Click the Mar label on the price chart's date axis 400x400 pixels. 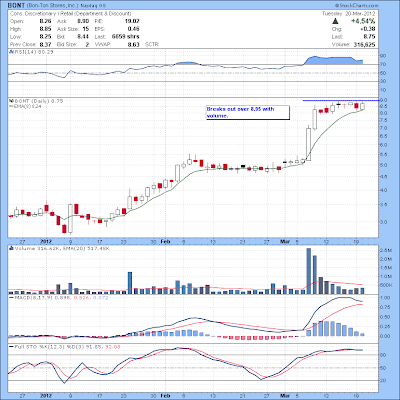[284, 241]
